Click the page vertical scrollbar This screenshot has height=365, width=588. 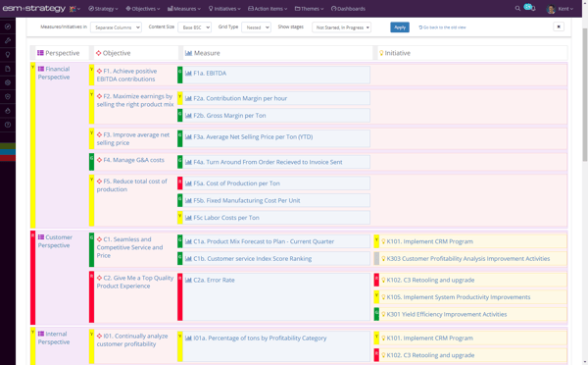pos(585,95)
